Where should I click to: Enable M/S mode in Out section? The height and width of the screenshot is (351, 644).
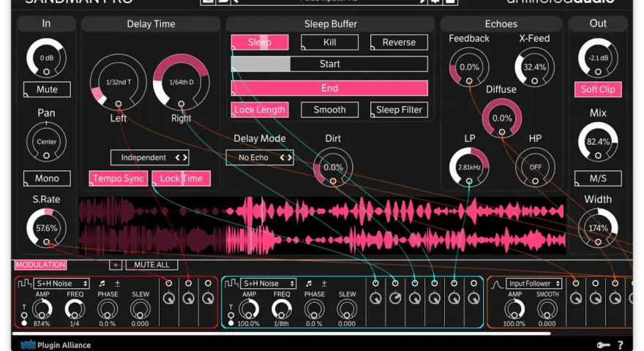(x=598, y=178)
